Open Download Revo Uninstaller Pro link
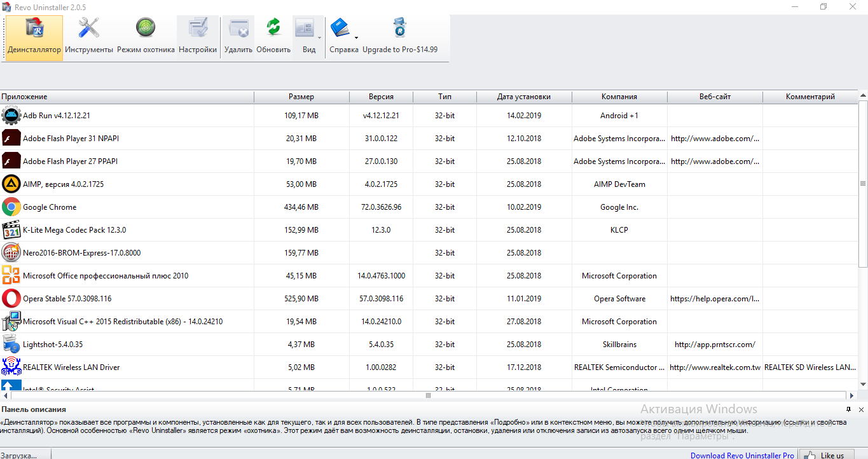This screenshot has height=459, width=868. (x=742, y=455)
